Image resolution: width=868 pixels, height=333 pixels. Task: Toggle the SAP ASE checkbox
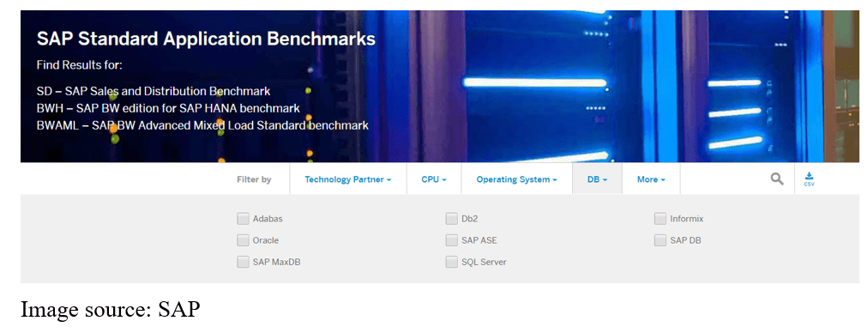[x=451, y=240]
